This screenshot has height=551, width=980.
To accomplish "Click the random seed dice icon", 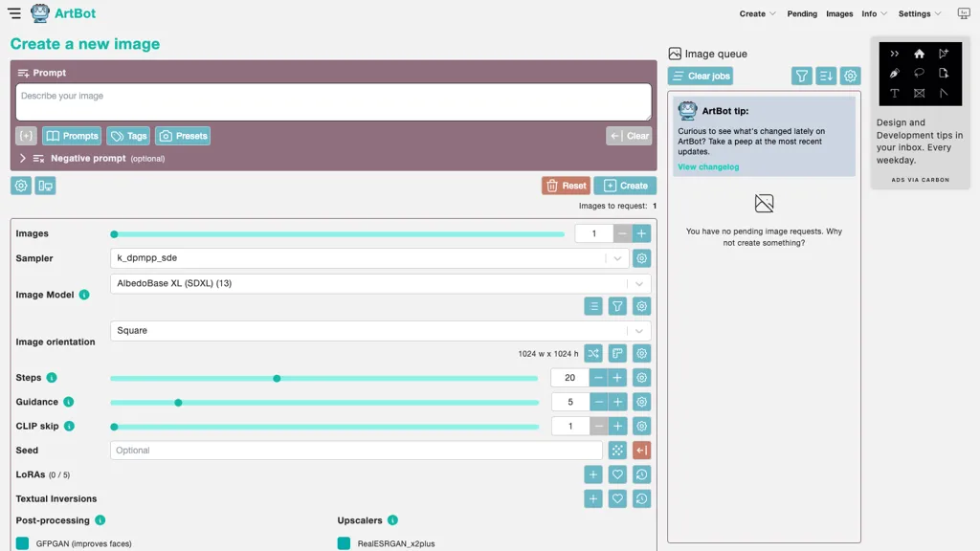I will (x=618, y=451).
